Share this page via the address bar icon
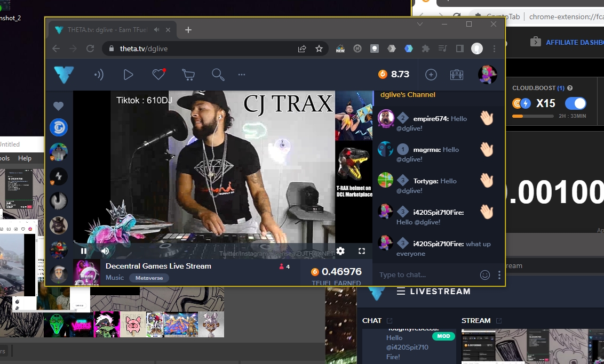Screen dimensions: 604x364 point(302,48)
